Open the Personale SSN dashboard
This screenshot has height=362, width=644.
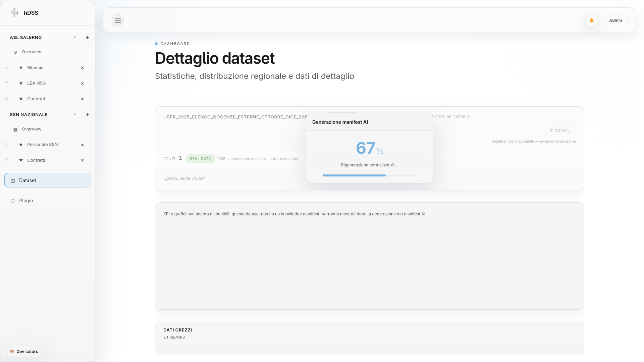click(x=42, y=145)
